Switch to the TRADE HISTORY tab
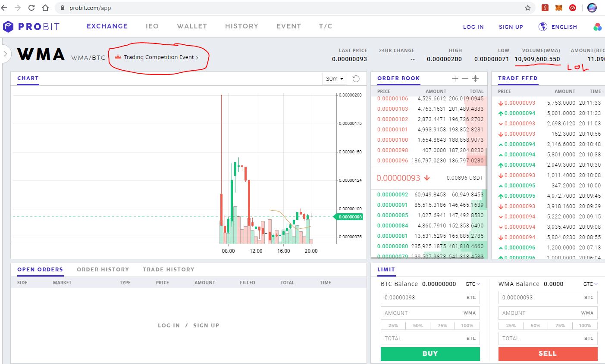 [169, 269]
